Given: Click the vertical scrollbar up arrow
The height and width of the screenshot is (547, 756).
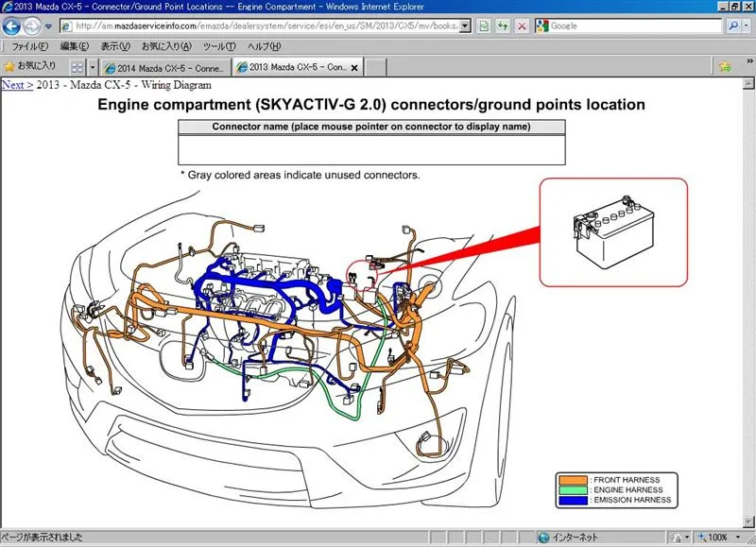Looking at the screenshot, I should pyautogui.click(x=748, y=83).
